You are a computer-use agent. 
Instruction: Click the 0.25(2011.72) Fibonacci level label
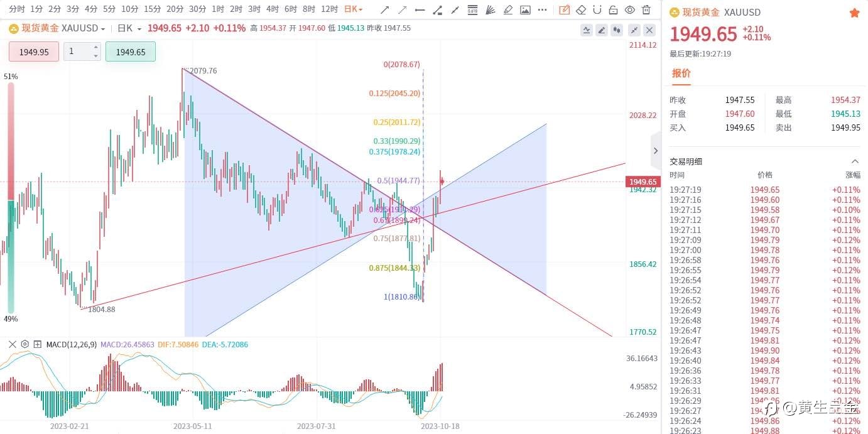tap(397, 122)
